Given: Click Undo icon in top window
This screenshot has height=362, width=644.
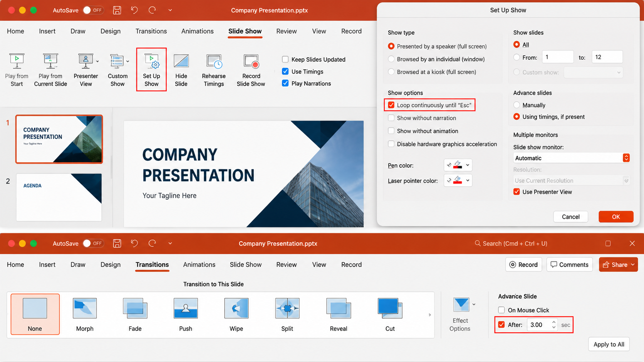Looking at the screenshot, I should pyautogui.click(x=134, y=10).
